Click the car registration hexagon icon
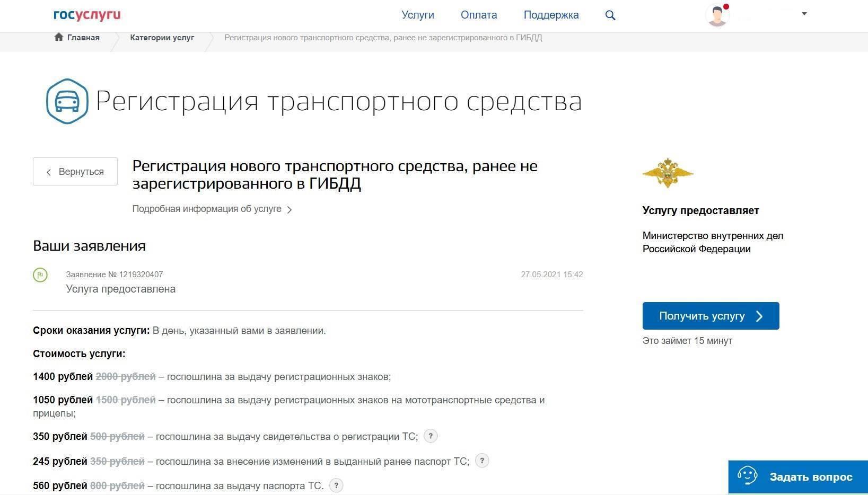 [x=67, y=101]
